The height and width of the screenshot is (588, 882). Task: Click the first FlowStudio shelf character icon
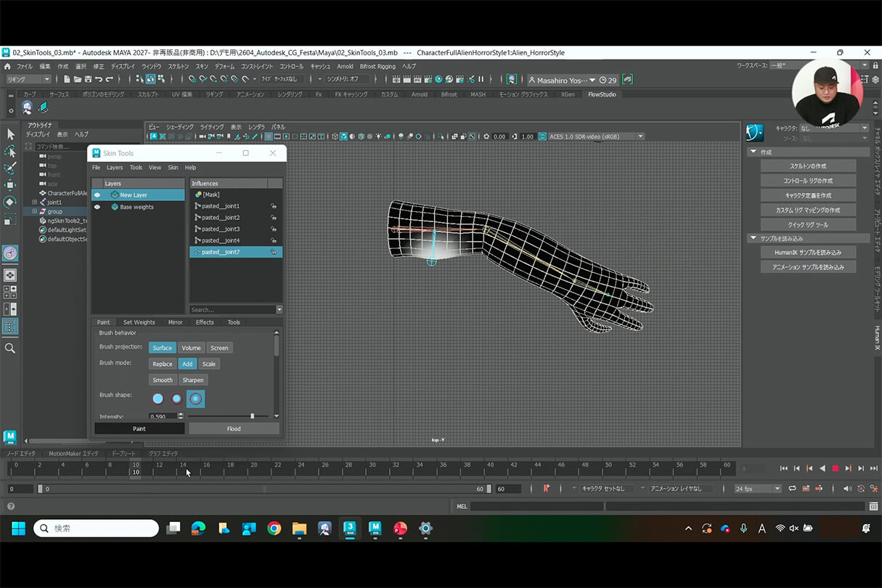[27, 107]
